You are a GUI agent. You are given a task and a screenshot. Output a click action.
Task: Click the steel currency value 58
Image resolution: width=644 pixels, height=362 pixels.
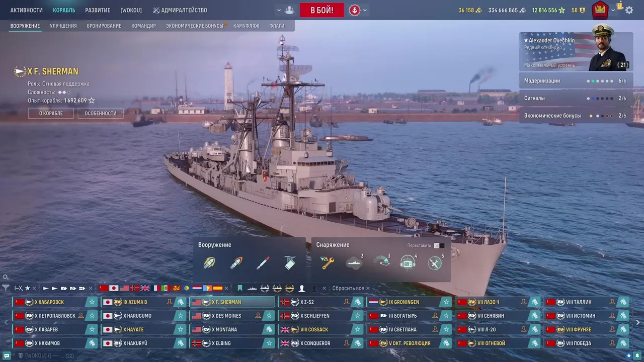pyautogui.click(x=575, y=10)
